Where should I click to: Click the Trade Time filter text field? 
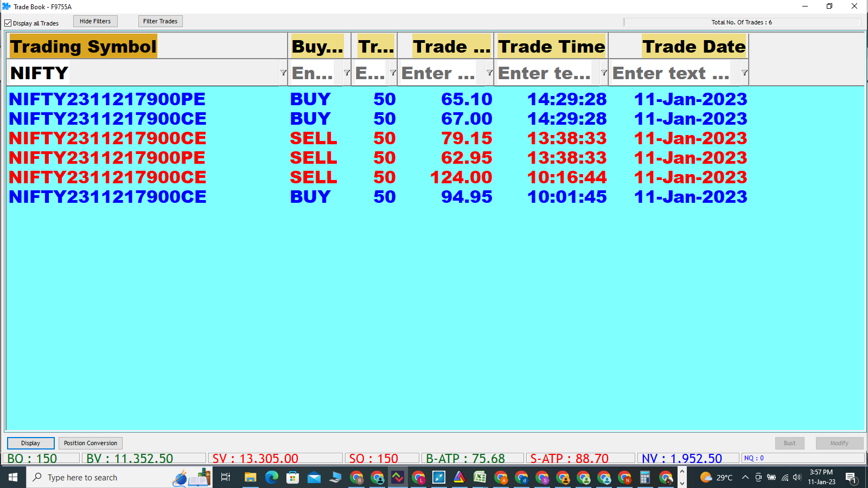click(547, 73)
